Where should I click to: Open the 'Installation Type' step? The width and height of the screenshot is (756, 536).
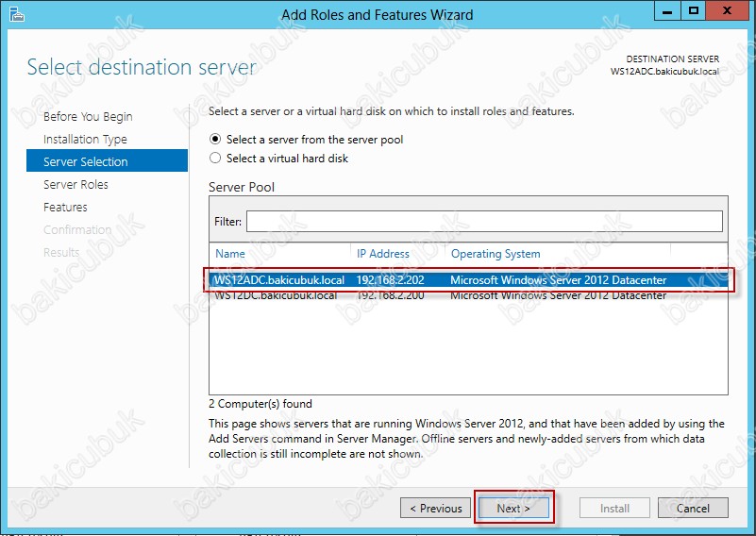pos(85,140)
